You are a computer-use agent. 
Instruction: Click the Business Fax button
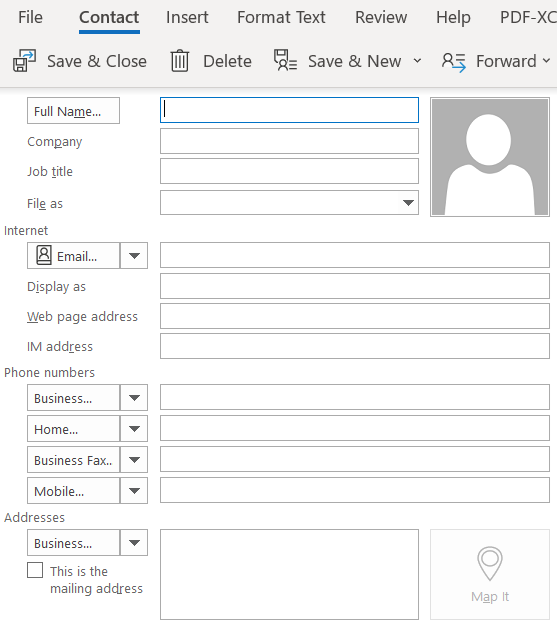pos(73,460)
